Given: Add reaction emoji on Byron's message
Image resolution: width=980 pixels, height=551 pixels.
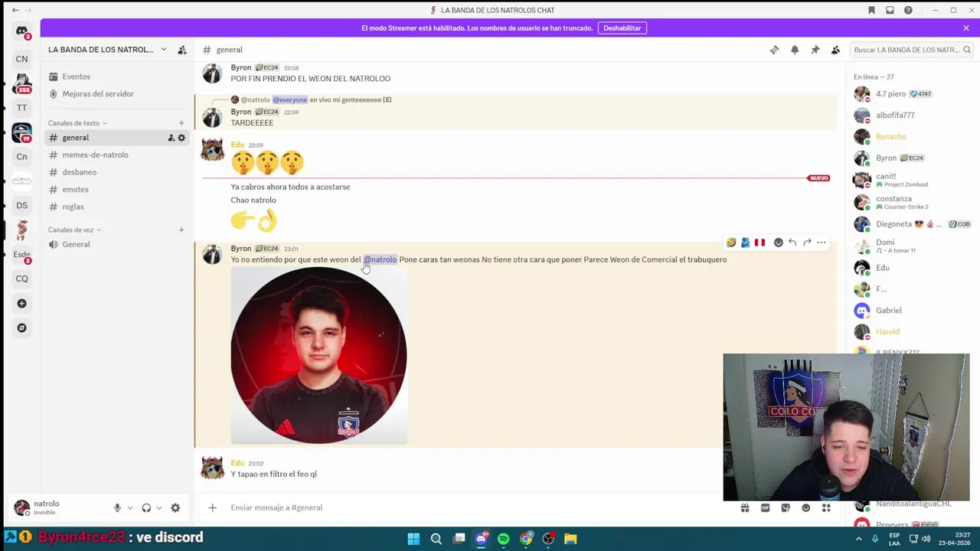Looking at the screenshot, I should point(779,243).
